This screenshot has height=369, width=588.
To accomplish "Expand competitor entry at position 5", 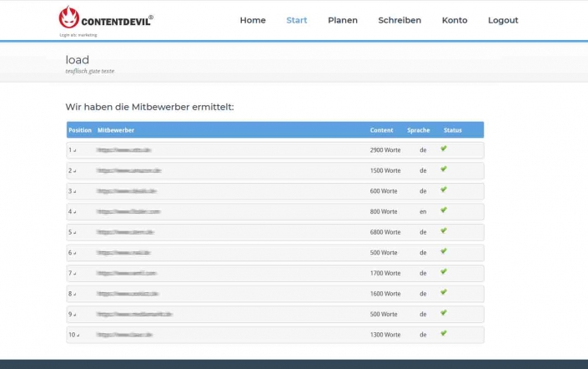I will pyautogui.click(x=72, y=232).
